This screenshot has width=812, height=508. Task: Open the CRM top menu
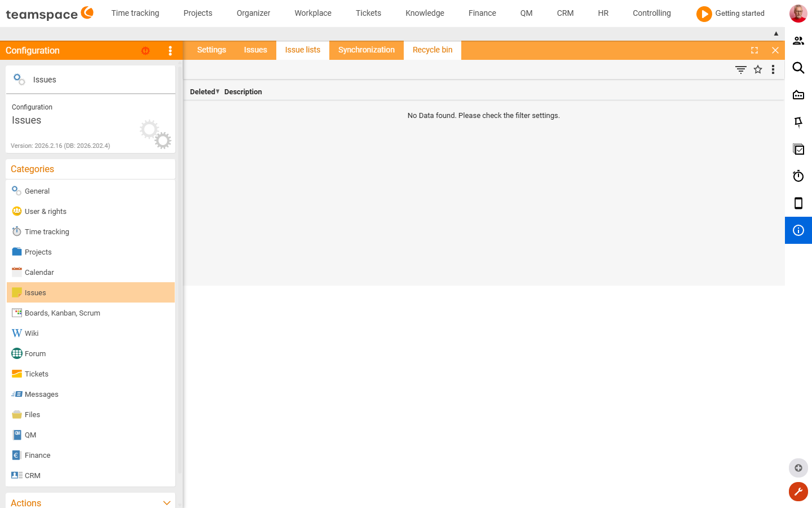click(565, 13)
